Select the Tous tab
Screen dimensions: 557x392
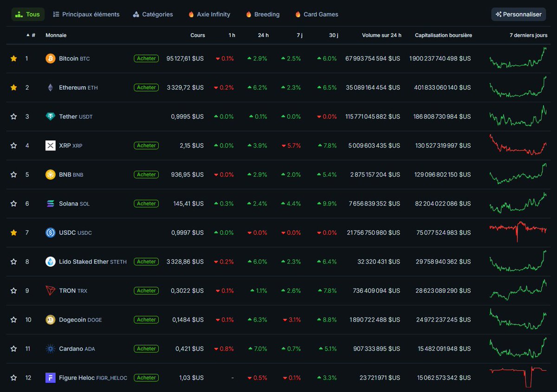coord(28,14)
